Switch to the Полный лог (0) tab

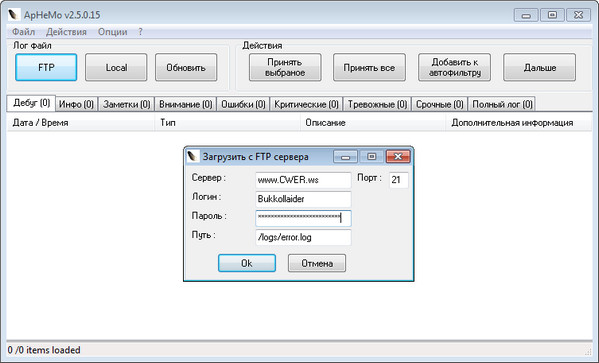[x=502, y=104]
